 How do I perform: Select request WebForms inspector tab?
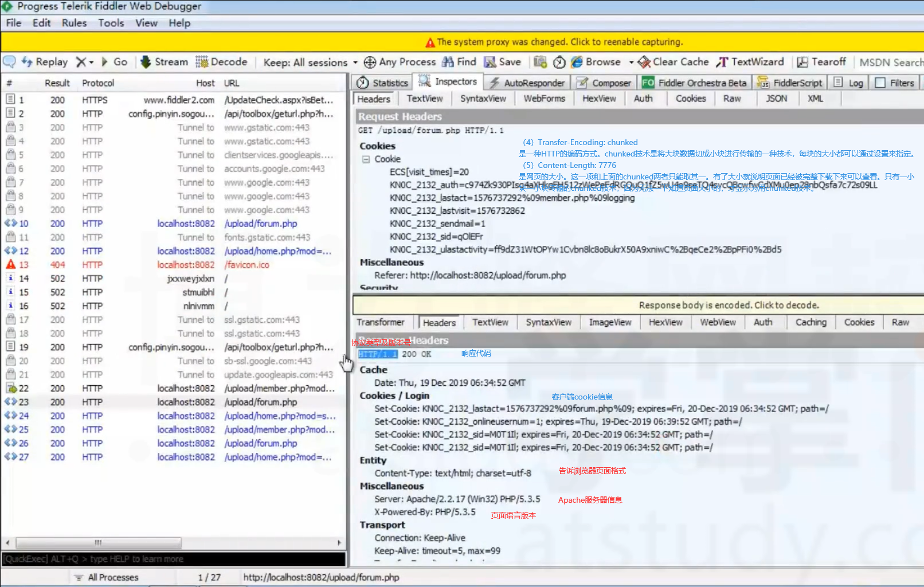click(544, 99)
